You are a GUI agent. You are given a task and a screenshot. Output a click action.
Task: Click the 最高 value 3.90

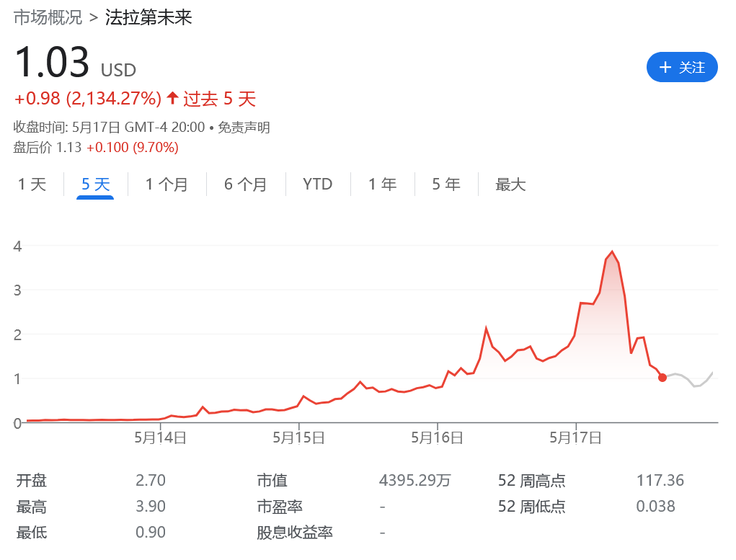click(151, 506)
